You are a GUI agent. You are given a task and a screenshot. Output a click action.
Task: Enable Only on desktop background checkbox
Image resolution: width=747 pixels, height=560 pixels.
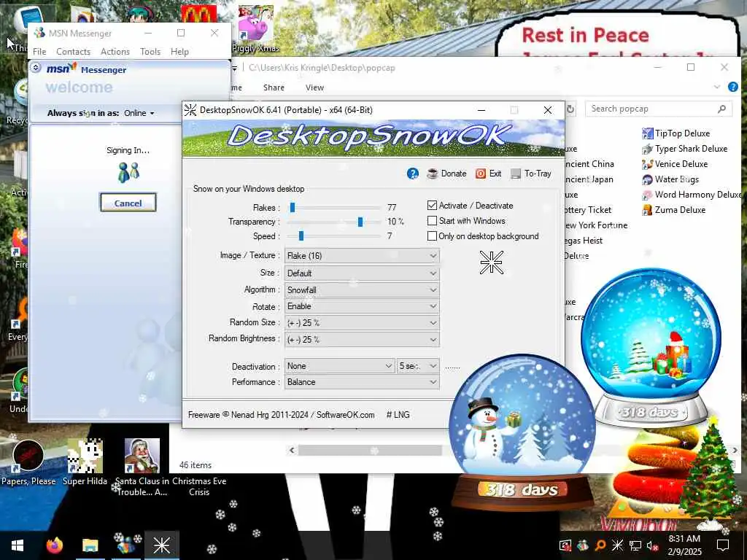[432, 236]
